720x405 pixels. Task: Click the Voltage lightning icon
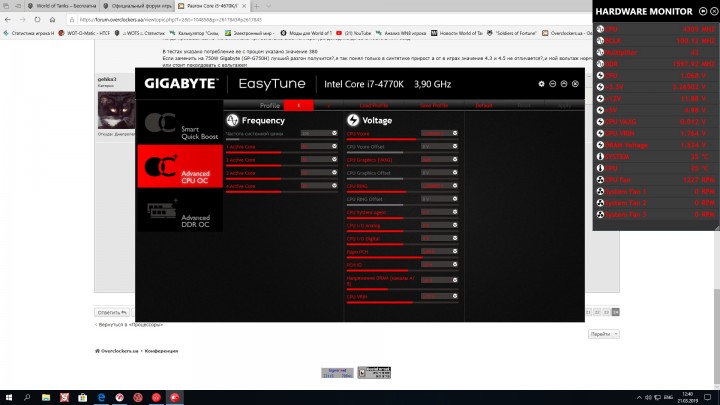coord(353,120)
